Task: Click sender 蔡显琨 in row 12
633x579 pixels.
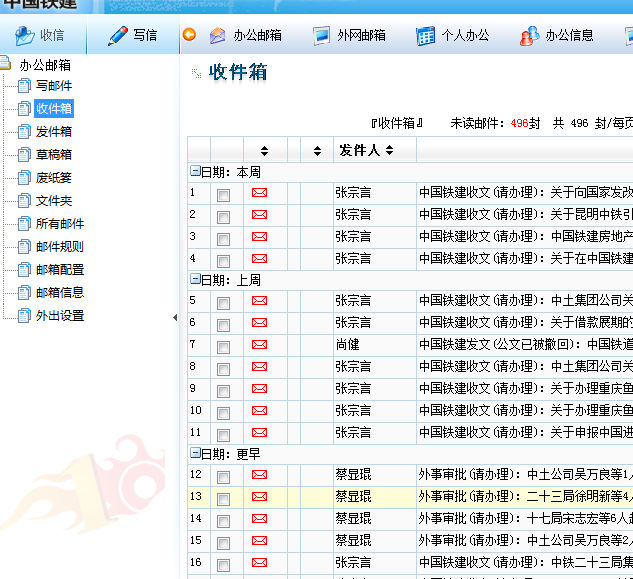Action: tap(353, 474)
